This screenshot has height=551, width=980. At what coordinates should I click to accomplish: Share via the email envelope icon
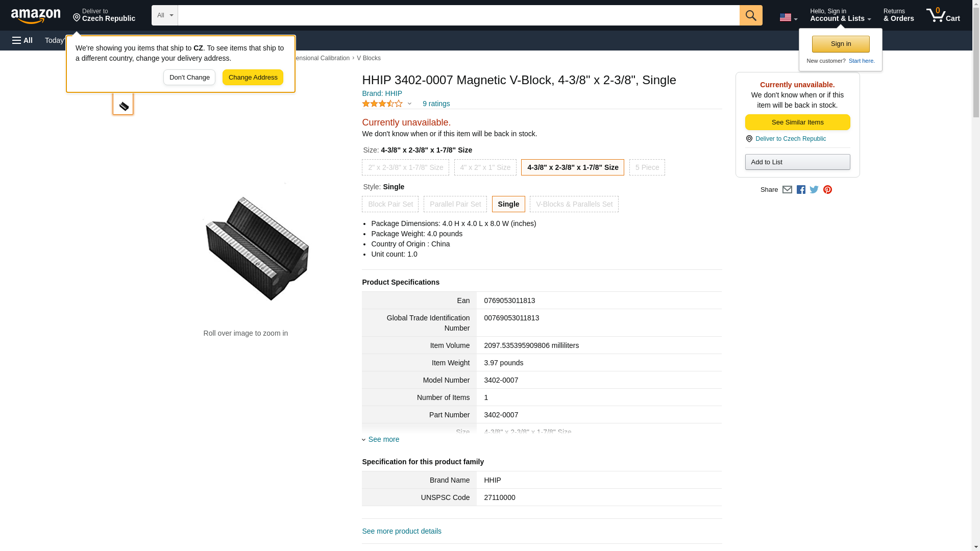tap(787, 190)
